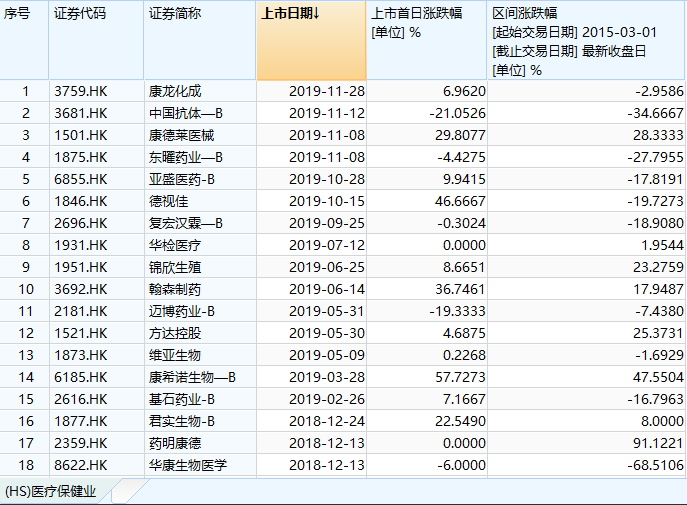Click the name 华康生物医学

[x=188, y=465]
